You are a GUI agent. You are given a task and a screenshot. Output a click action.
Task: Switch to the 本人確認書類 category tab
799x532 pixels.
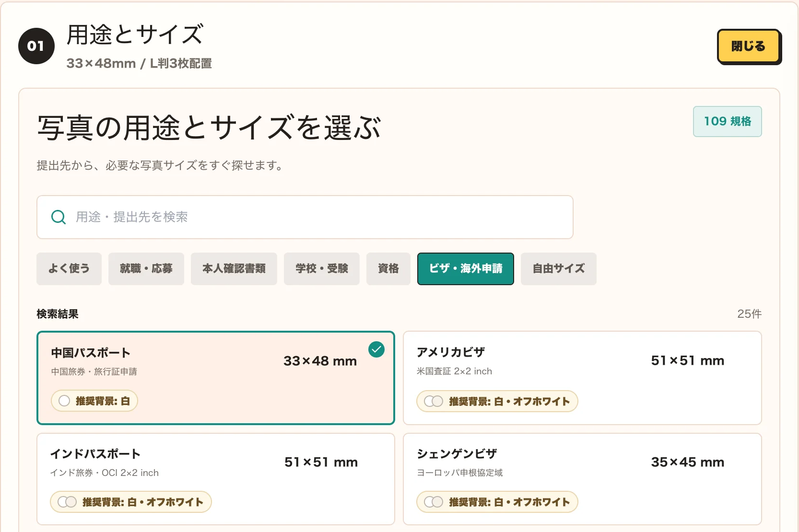click(x=234, y=268)
